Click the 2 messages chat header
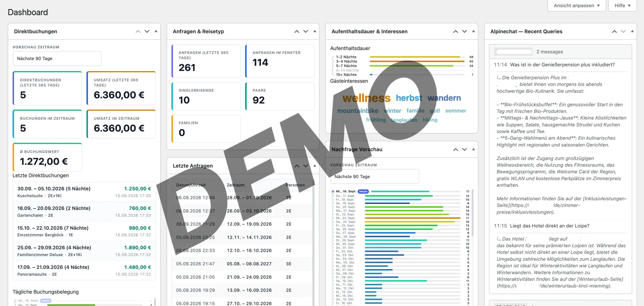 [560, 52]
